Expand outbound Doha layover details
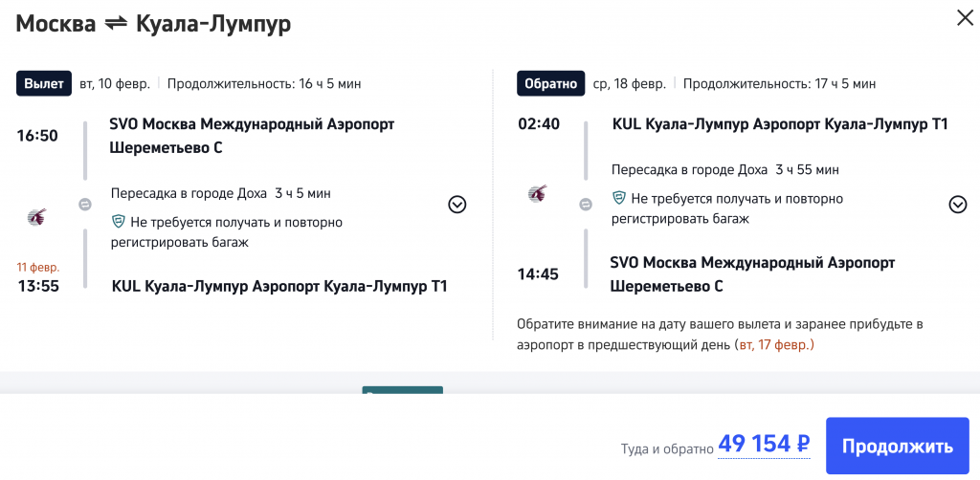The height and width of the screenshot is (480, 980). (x=457, y=204)
